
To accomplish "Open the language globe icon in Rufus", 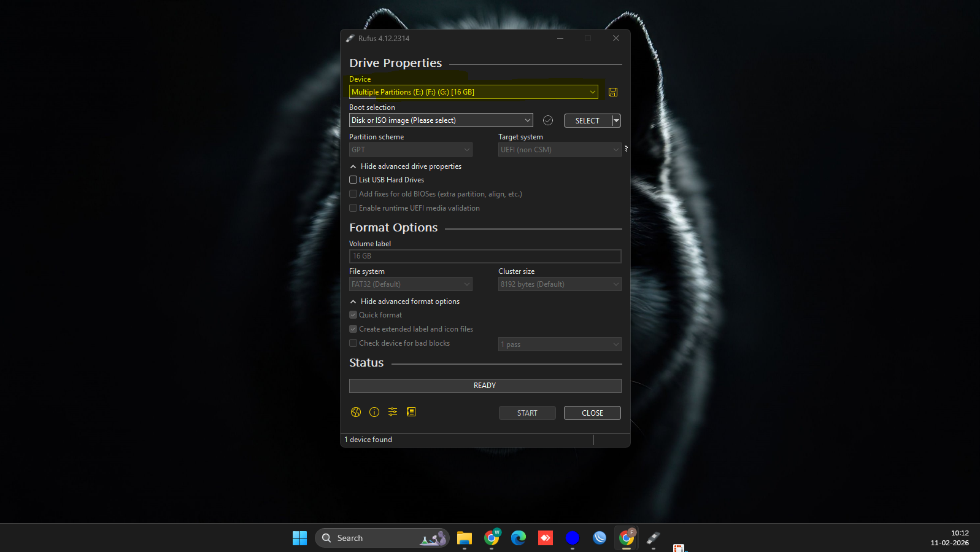I will point(356,412).
